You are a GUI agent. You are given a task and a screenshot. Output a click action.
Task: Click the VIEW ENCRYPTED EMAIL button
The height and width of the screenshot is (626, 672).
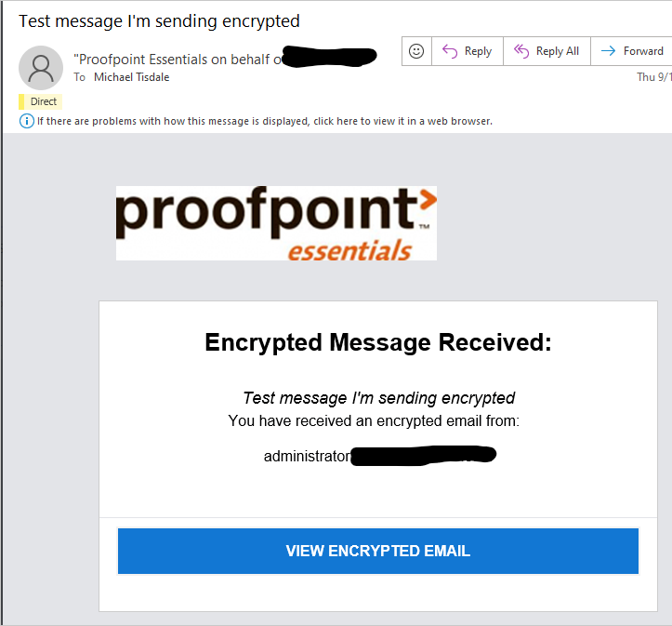click(x=377, y=551)
